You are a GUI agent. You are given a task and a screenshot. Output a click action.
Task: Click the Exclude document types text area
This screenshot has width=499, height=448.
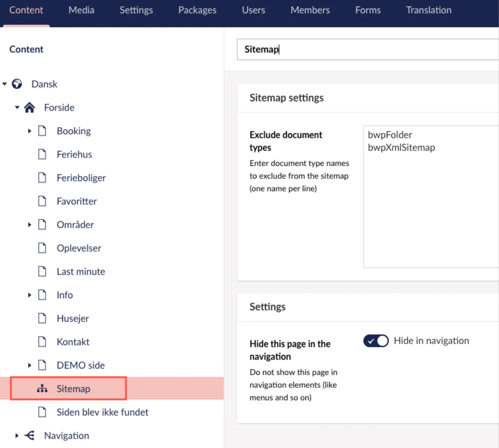[431, 197]
